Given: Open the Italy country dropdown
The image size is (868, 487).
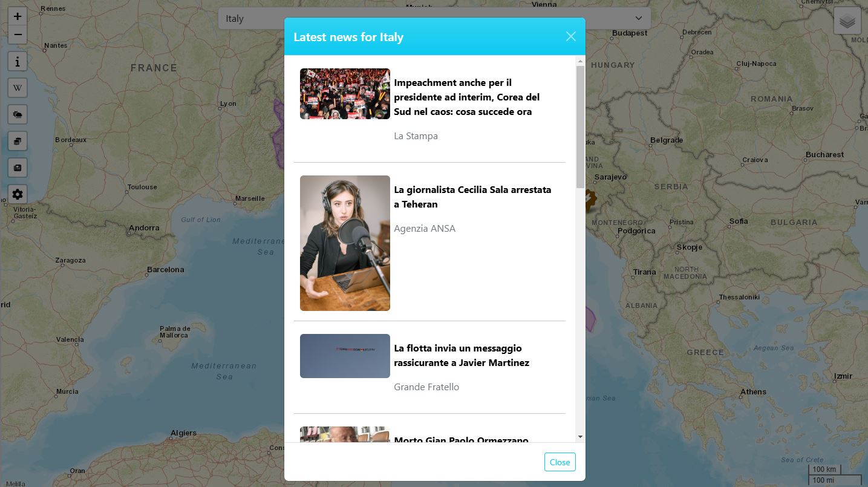Looking at the screenshot, I should (x=434, y=18).
